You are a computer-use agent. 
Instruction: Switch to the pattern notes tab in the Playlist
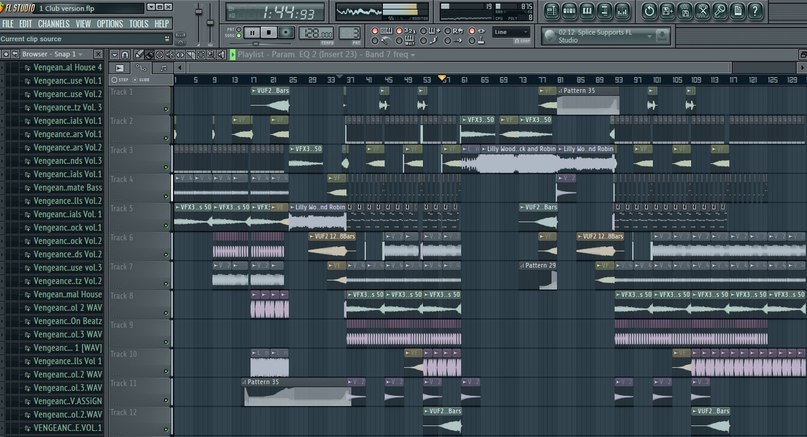tap(163, 68)
